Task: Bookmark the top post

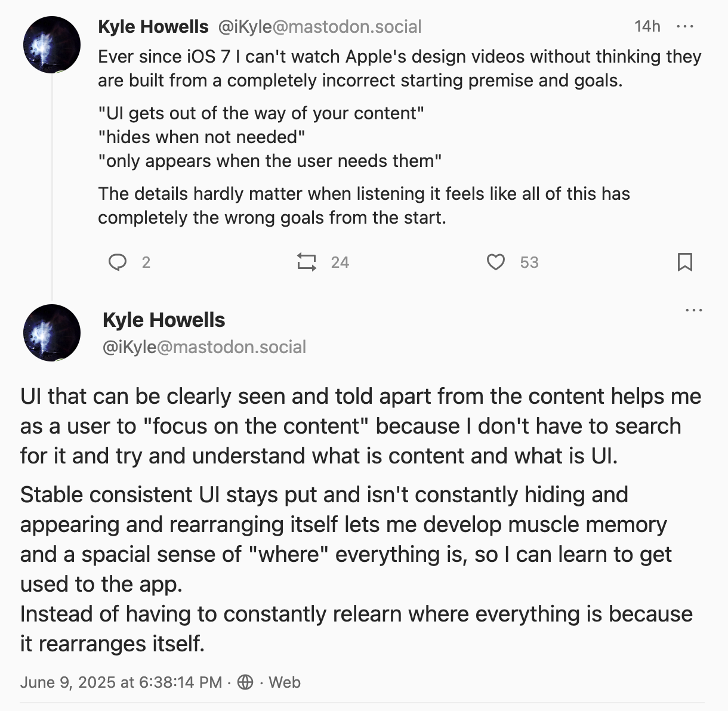Action: coord(684,262)
